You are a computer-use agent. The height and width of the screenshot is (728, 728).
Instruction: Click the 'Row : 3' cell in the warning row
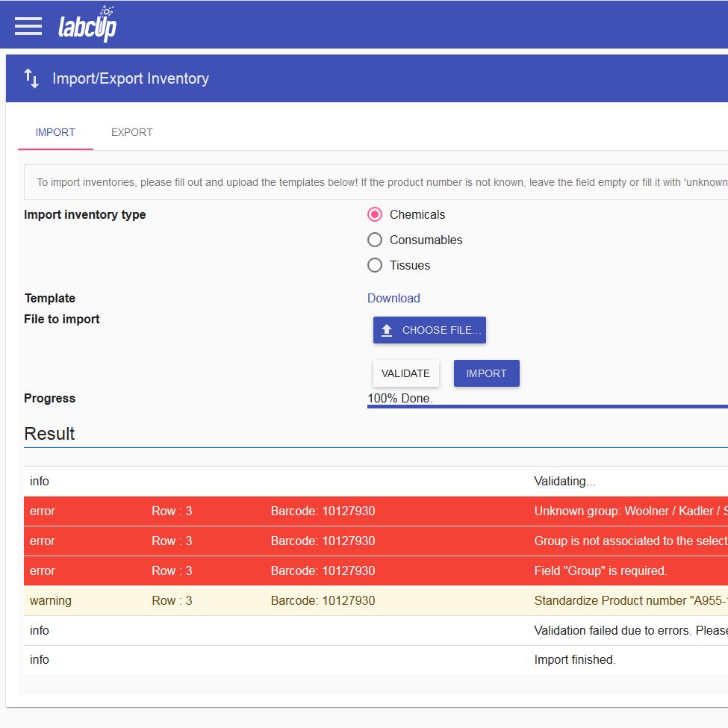(x=172, y=601)
